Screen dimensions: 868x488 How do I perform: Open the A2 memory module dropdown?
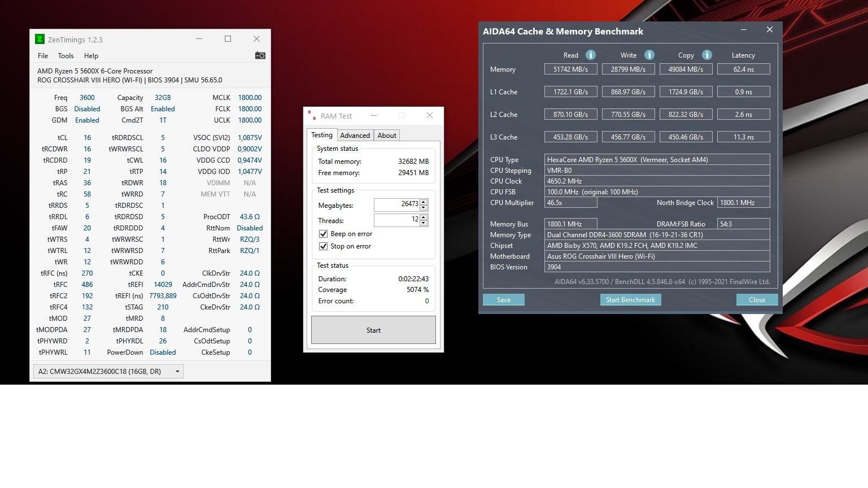pyautogui.click(x=108, y=371)
